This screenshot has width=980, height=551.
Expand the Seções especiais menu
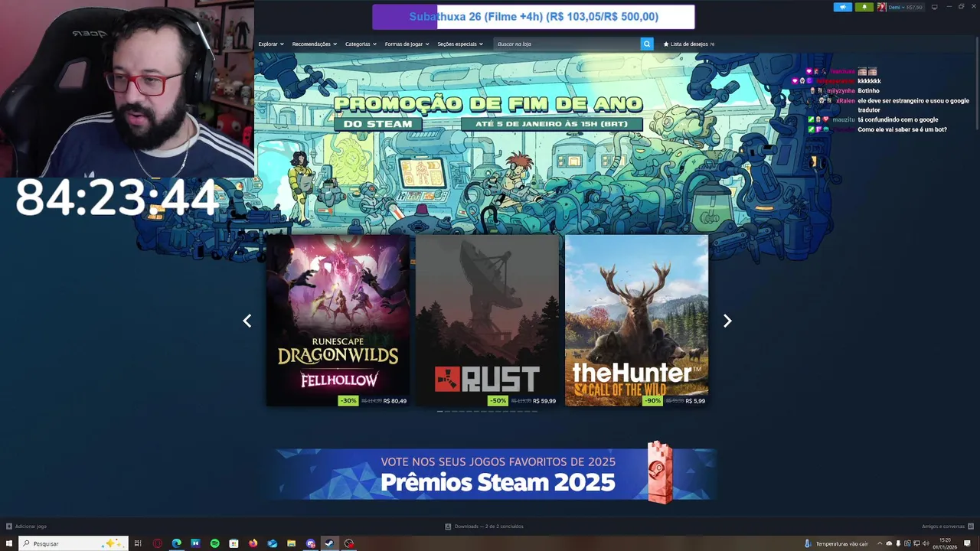(460, 44)
